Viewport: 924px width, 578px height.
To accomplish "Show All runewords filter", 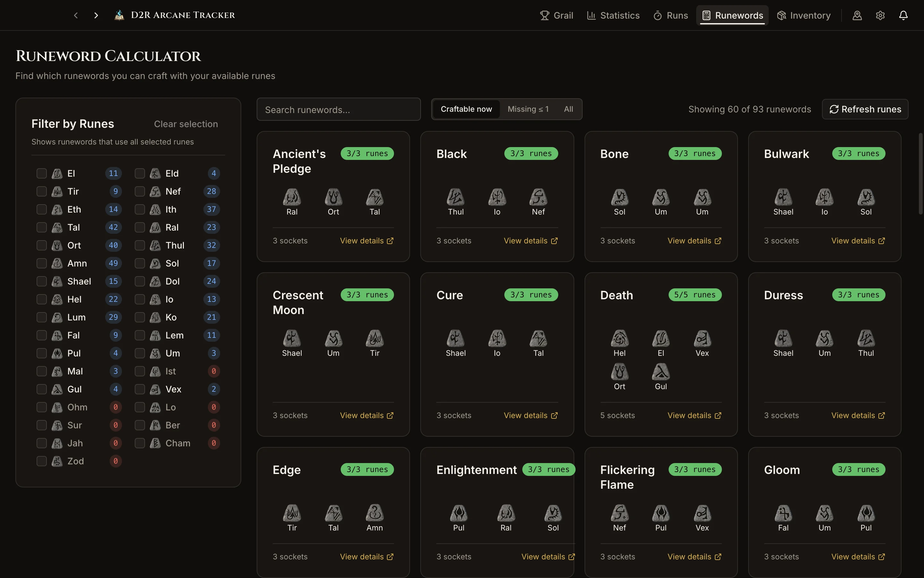I will 568,109.
